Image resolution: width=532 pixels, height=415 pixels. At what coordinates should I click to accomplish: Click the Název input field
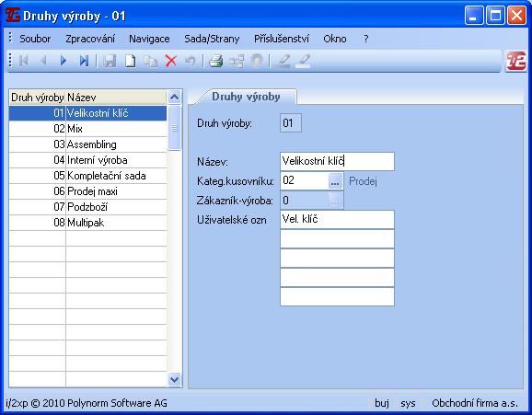pos(337,162)
